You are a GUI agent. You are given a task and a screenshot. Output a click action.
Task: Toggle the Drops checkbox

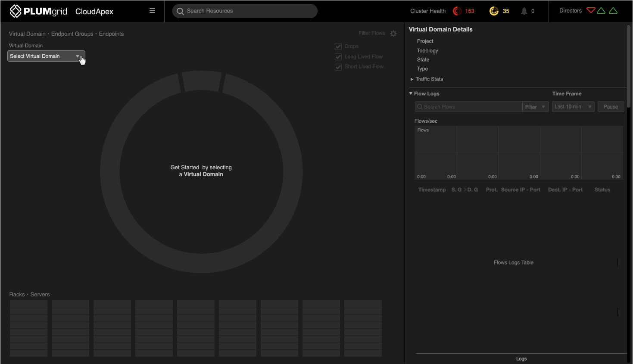(x=338, y=47)
